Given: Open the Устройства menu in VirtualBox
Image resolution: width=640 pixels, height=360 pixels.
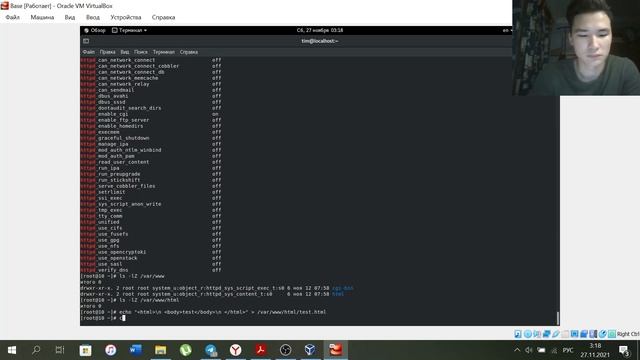Looking at the screenshot, I should coord(126,17).
